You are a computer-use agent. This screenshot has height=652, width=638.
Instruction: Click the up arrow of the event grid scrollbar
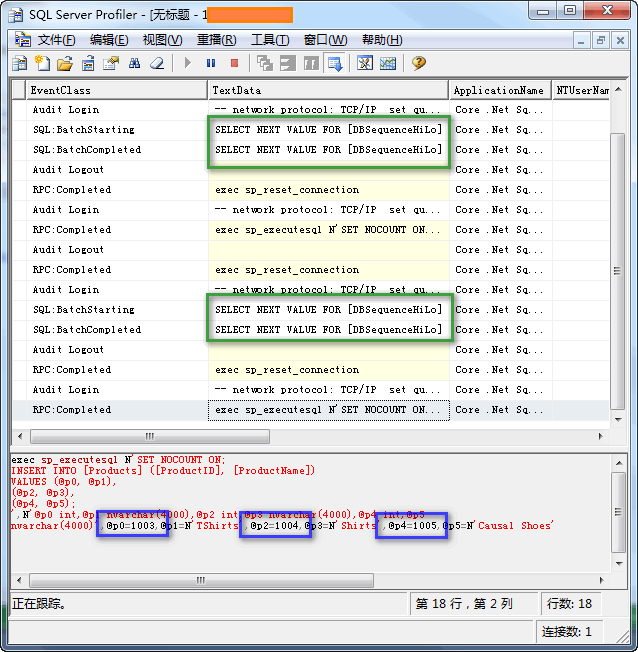pos(618,89)
